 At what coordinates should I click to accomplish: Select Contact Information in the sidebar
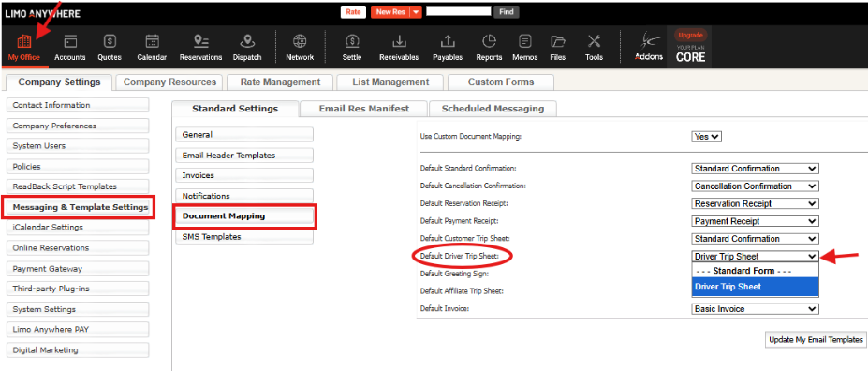78,105
